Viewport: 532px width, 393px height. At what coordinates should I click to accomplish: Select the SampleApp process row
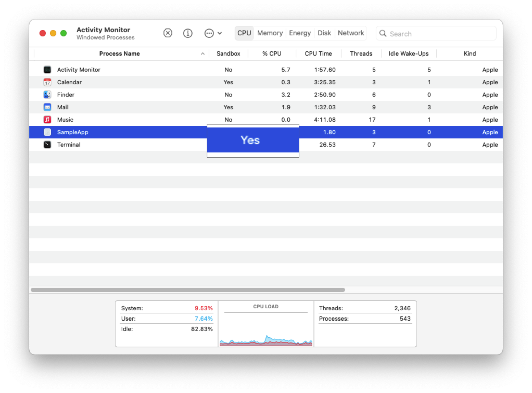(109, 132)
